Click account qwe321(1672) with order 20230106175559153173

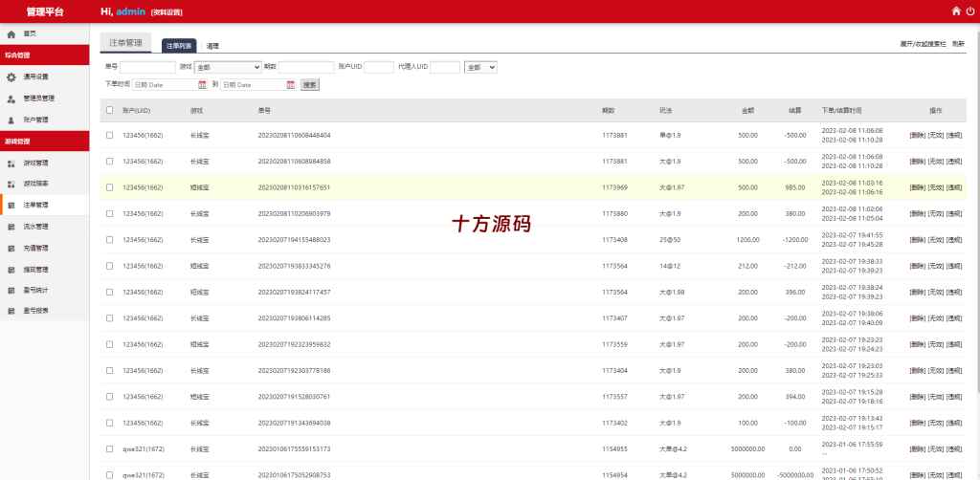click(x=143, y=448)
